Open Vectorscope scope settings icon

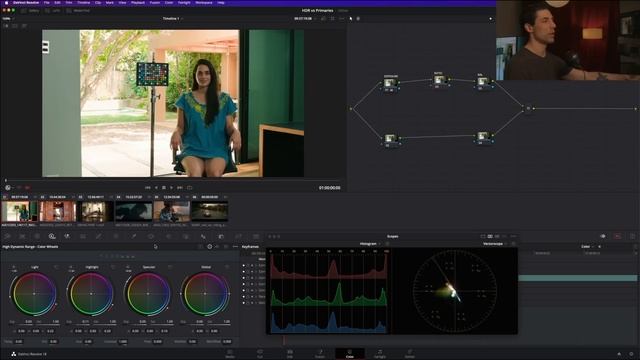pyautogui.click(x=513, y=244)
